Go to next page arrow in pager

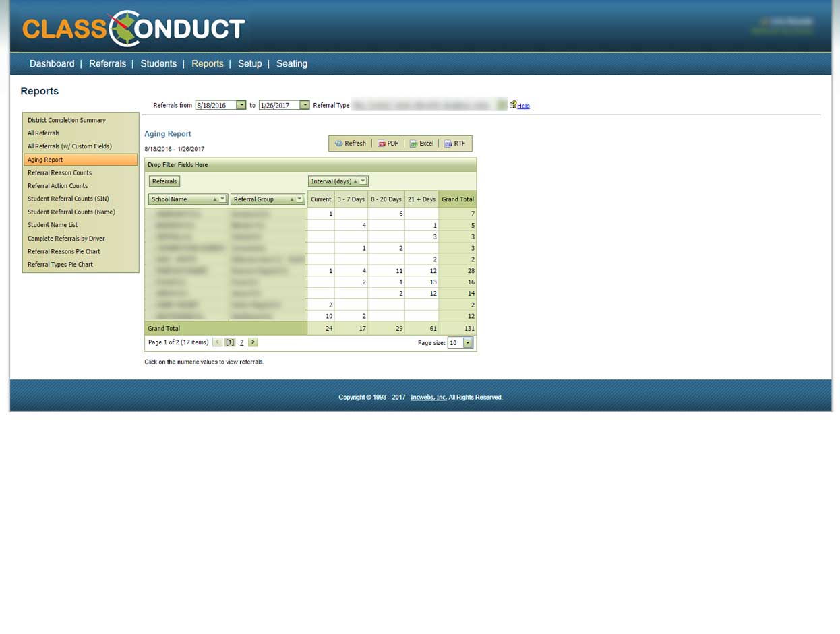click(253, 342)
